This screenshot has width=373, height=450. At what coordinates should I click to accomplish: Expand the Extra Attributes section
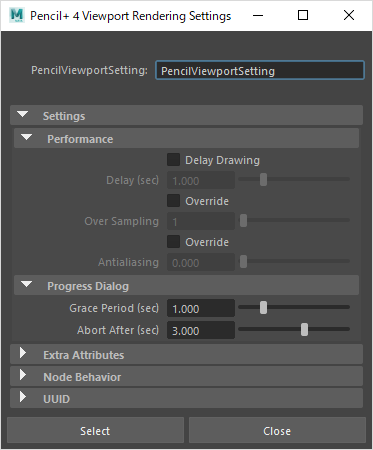coord(23,353)
